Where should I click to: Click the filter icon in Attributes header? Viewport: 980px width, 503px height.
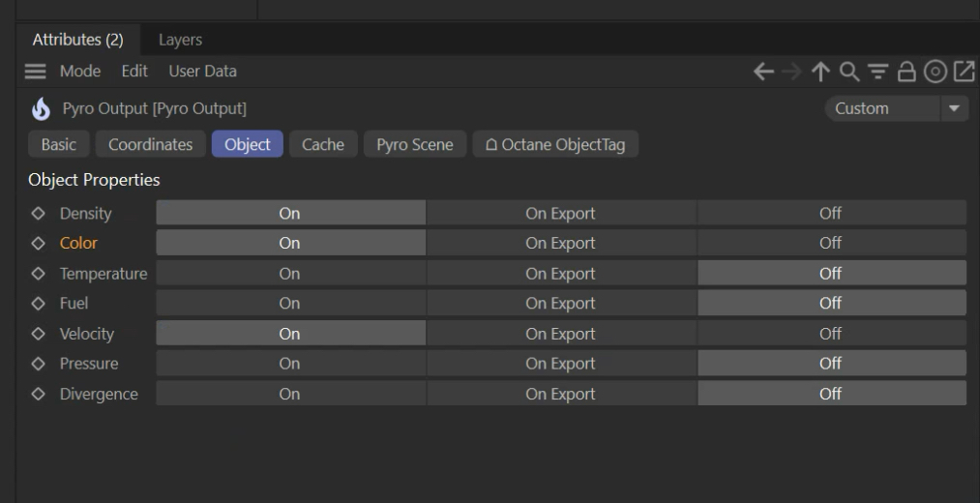[876, 71]
